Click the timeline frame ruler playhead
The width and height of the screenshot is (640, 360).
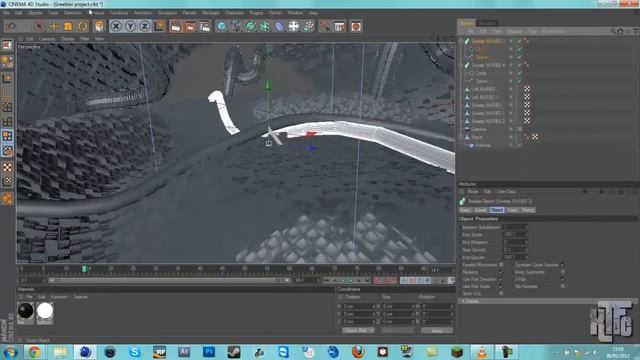coord(84,269)
